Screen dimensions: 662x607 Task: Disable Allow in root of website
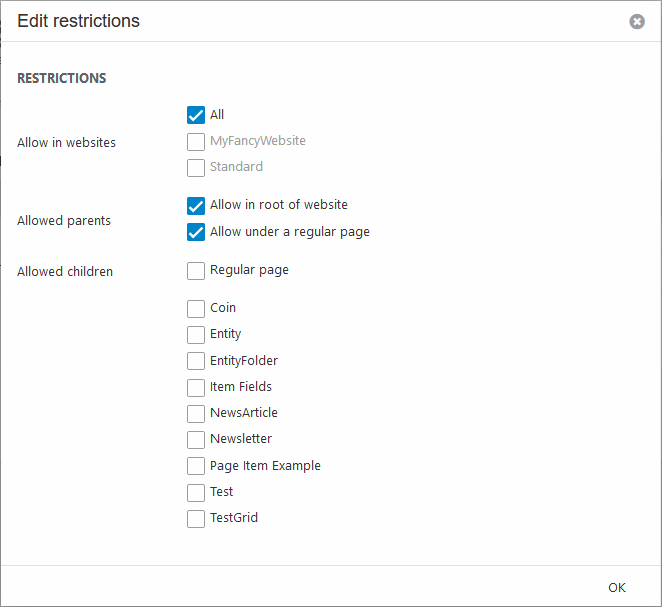[196, 205]
